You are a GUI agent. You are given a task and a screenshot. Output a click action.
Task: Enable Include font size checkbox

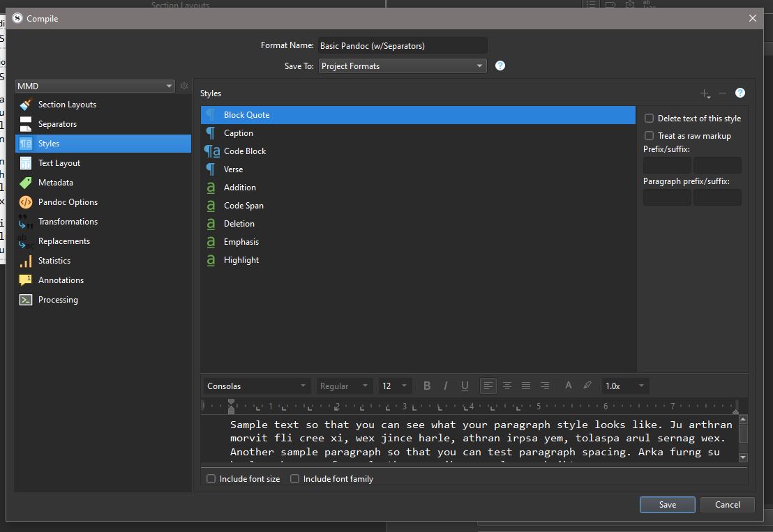pos(211,479)
